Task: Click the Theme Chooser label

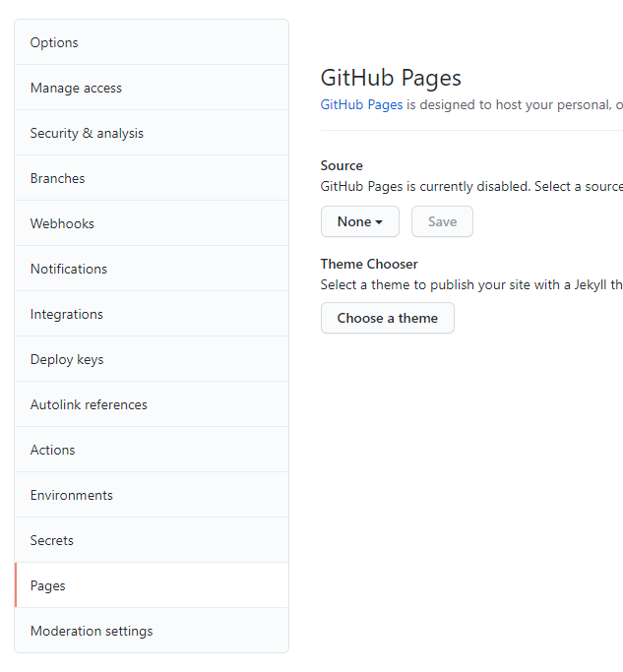Action: pos(369,264)
